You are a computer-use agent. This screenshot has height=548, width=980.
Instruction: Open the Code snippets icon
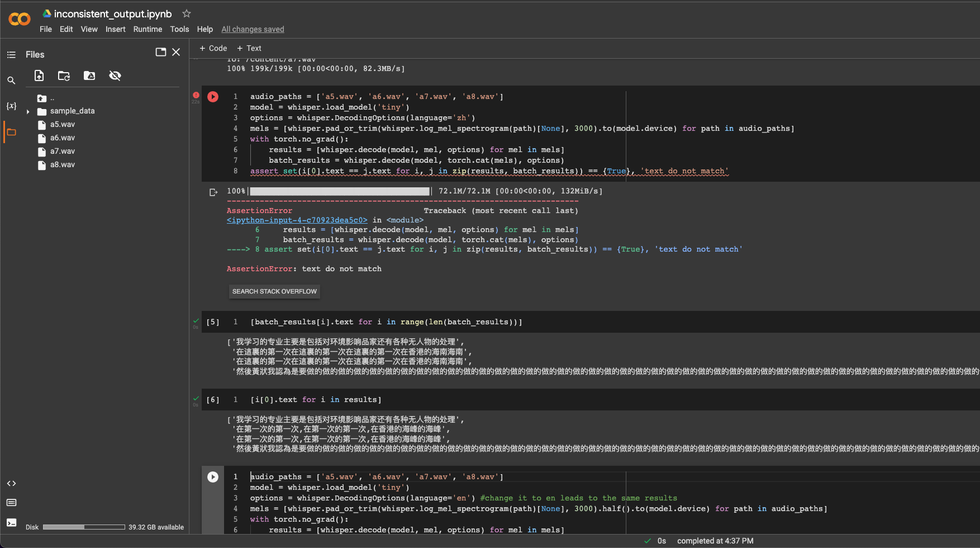tap(11, 483)
